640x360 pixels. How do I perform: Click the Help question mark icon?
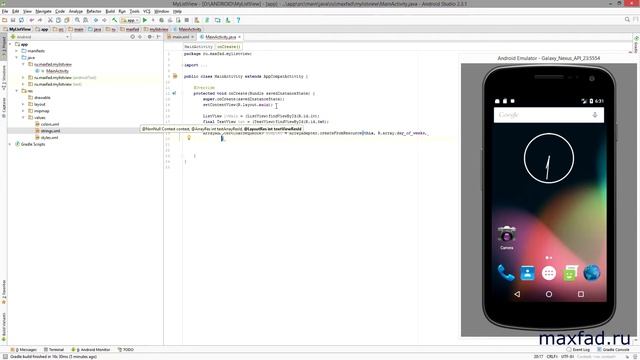click(x=238, y=20)
